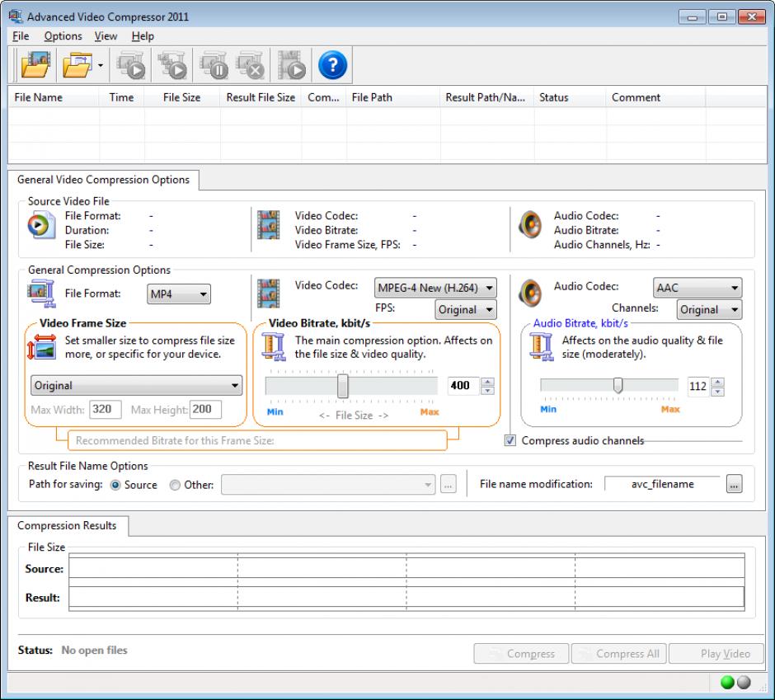Open the View menu
The image size is (775, 700).
point(106,36)
